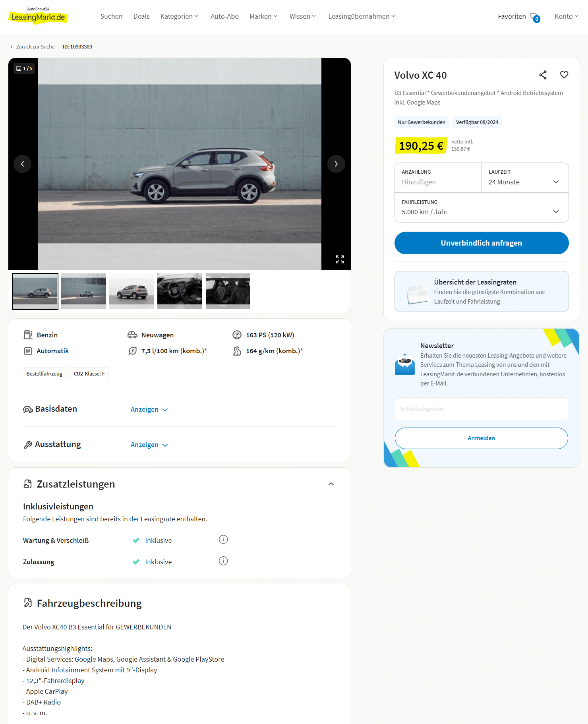Viewport: 588px width, 724px height.
Task: Show next photo with right arrow
Action: [x=336, y=164]
